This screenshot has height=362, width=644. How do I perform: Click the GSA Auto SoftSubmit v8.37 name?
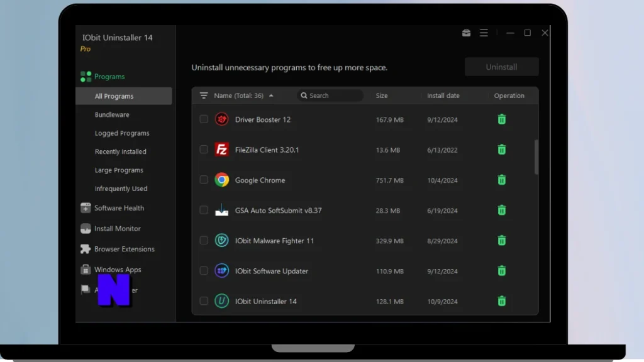coord(278,211)
